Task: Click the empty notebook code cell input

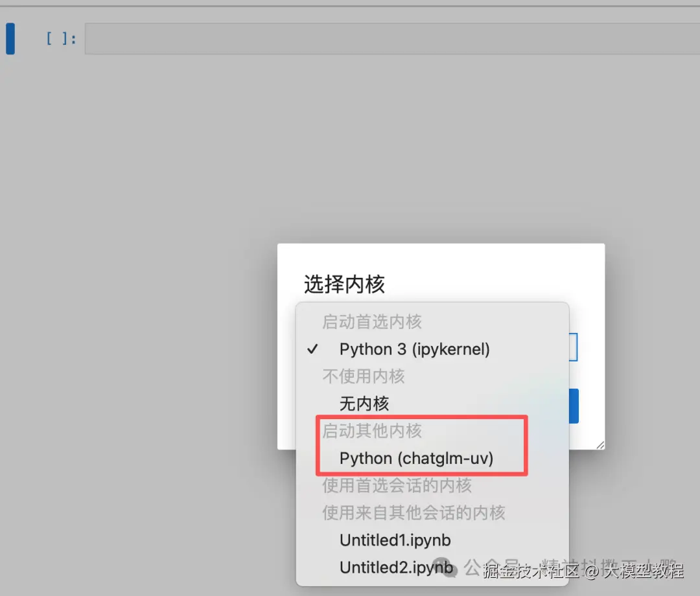Action: [392, 39]
